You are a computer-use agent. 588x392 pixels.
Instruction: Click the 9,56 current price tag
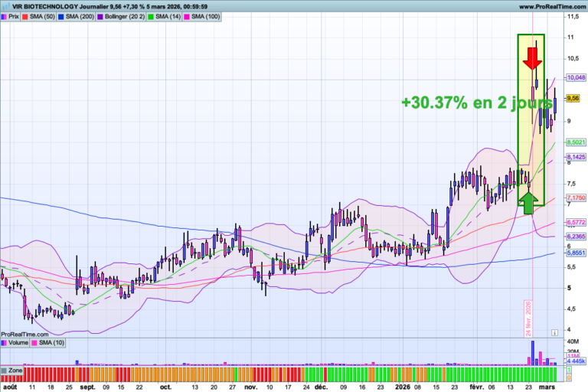571,98
